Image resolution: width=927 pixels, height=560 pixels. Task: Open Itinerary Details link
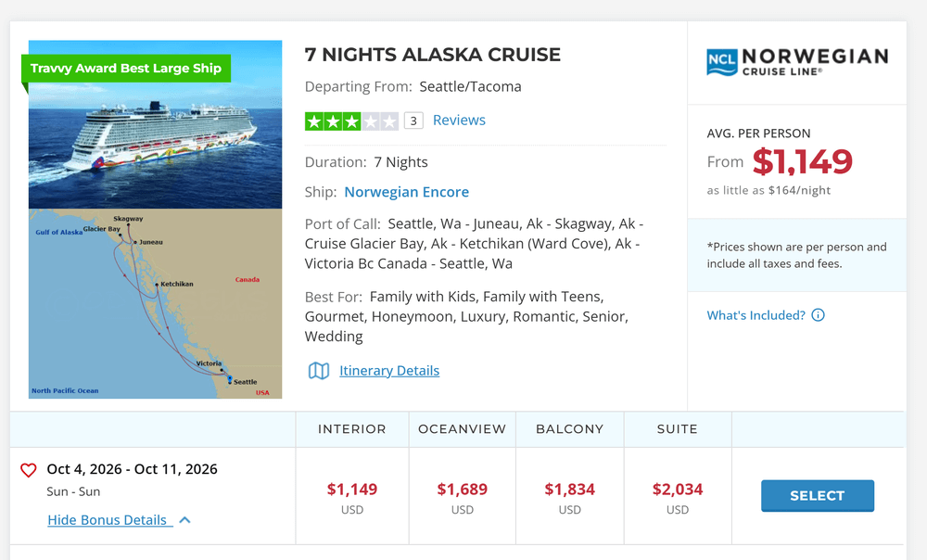(x=389, y=371)
